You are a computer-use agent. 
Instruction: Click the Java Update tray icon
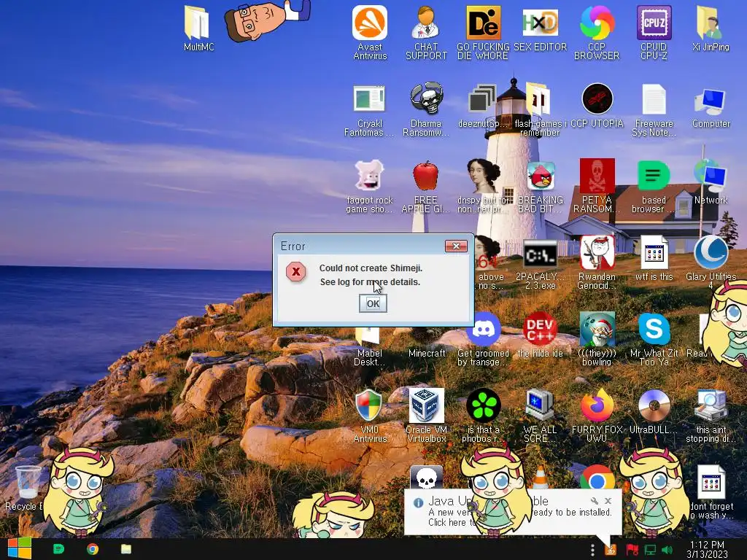point(611,550)
